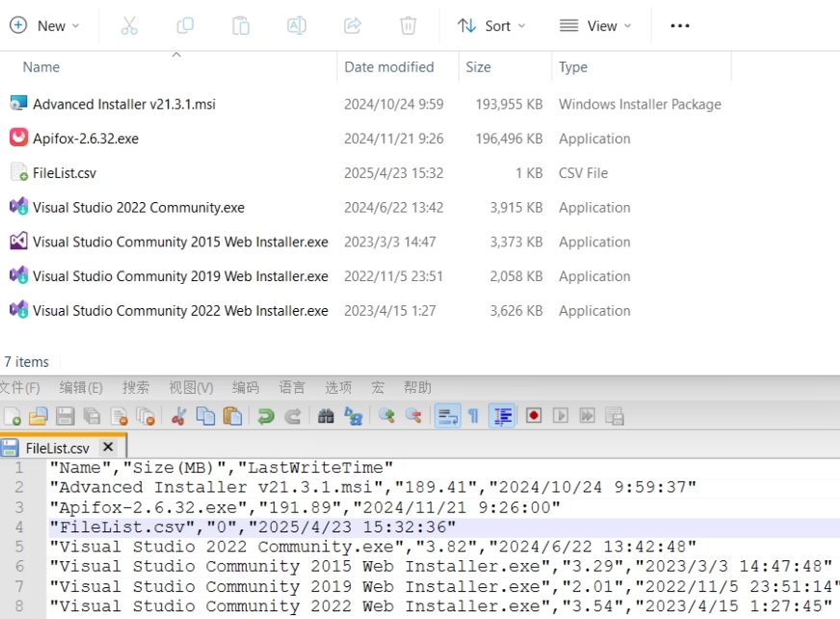
Task: Open the Sort dropdown in File Explorer
Action: (x=491, y=26)
